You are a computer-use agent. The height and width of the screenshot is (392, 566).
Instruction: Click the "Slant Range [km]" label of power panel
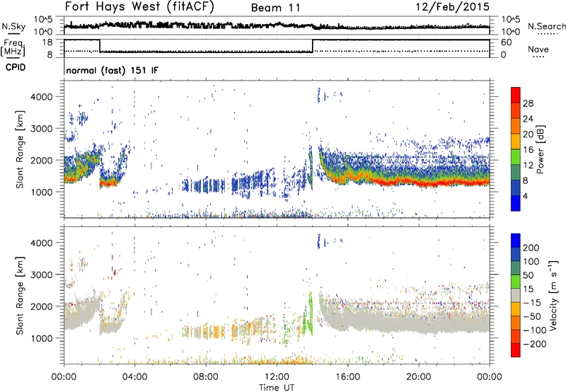(x=20, y=149)
